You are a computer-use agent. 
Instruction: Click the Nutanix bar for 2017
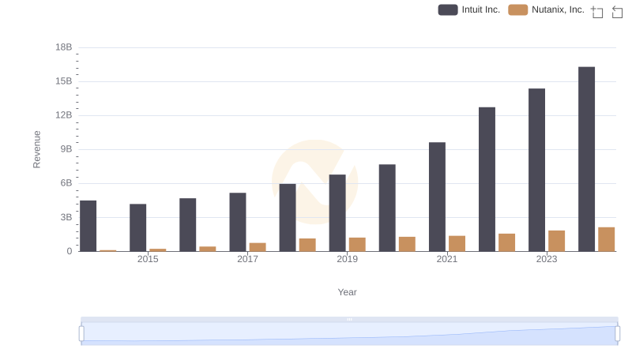(x=258, y=247)
